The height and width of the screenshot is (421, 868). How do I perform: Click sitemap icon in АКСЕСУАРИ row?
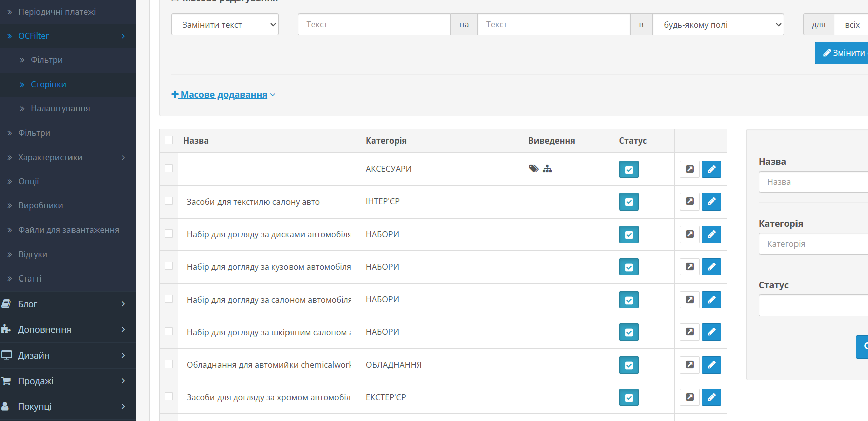point(547,169)
